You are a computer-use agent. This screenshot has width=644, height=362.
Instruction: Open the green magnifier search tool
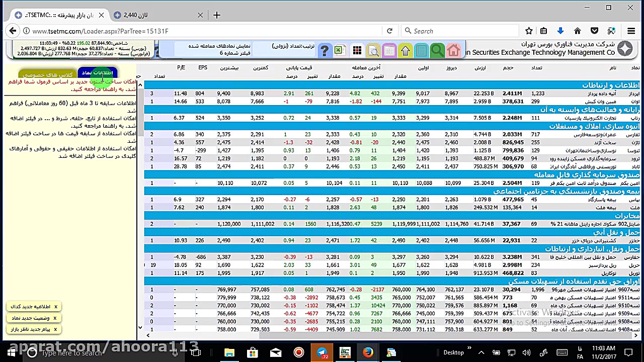[x=437, y=50]
